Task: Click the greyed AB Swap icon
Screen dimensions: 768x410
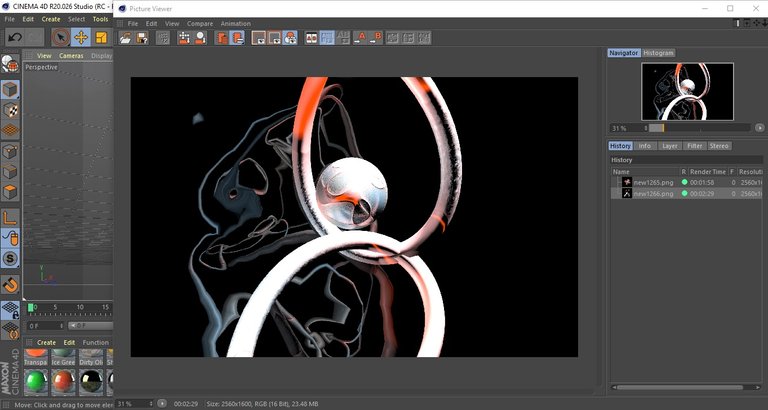Action: click(343, 38)
